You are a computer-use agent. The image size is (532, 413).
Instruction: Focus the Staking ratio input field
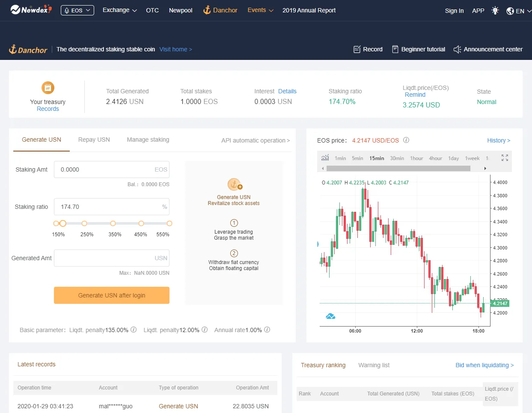coord(112,207)
